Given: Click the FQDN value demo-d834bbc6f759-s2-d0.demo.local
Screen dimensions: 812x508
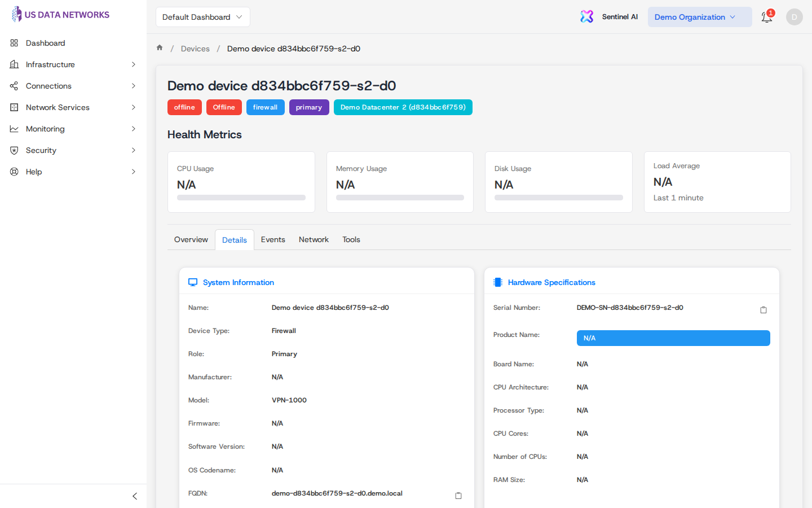Looking at the screenshot, I should point(337,493).
